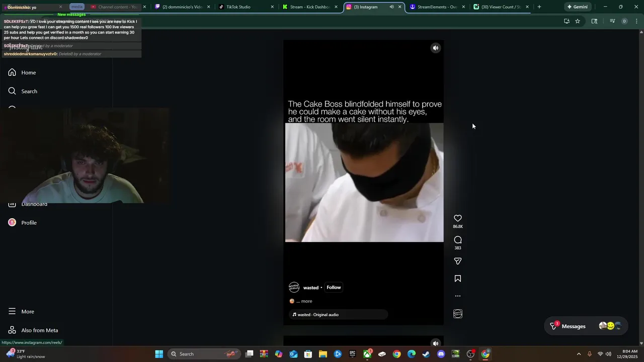Image resolution: width=644 pixels, height=362 pixels.
Task: Click the Search magnifier icon in sidebar
Action: click(12, 91)
